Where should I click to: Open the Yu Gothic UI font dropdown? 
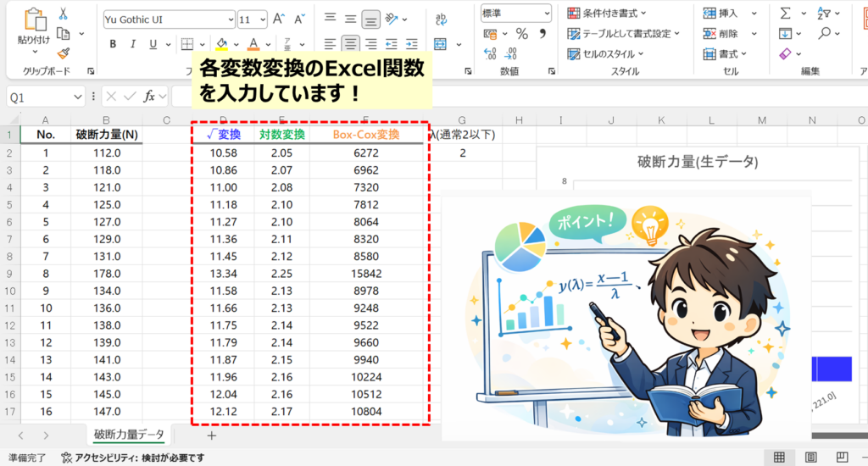click(231, 19)
